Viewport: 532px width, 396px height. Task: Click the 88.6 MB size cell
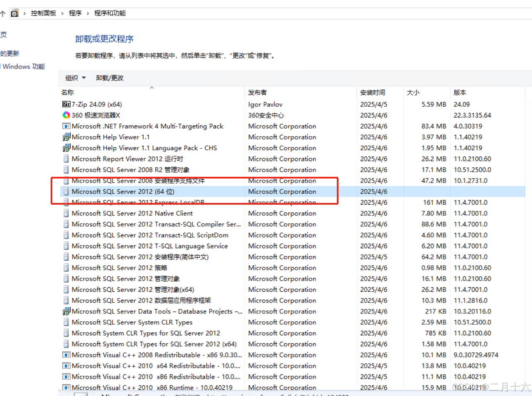[434, 224]
